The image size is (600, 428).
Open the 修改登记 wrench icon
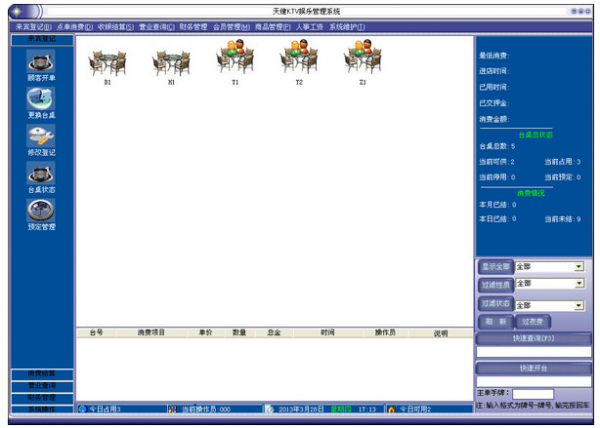click(41, 135)
